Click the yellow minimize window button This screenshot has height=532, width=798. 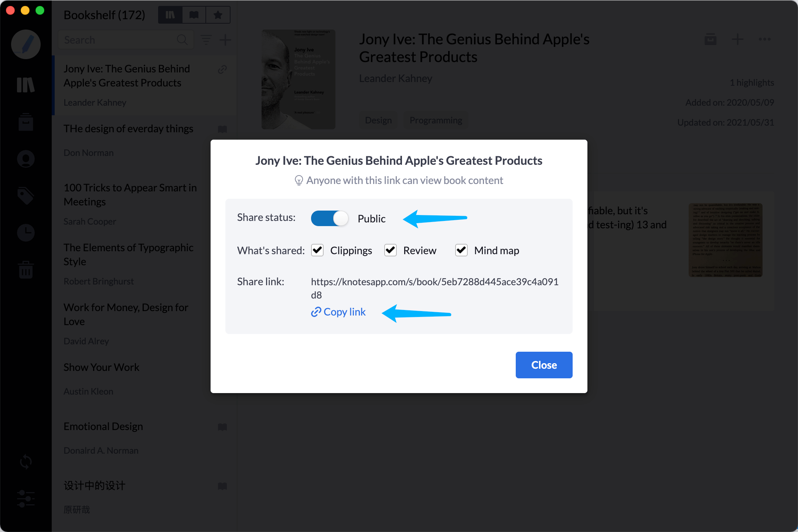point(25,10)
